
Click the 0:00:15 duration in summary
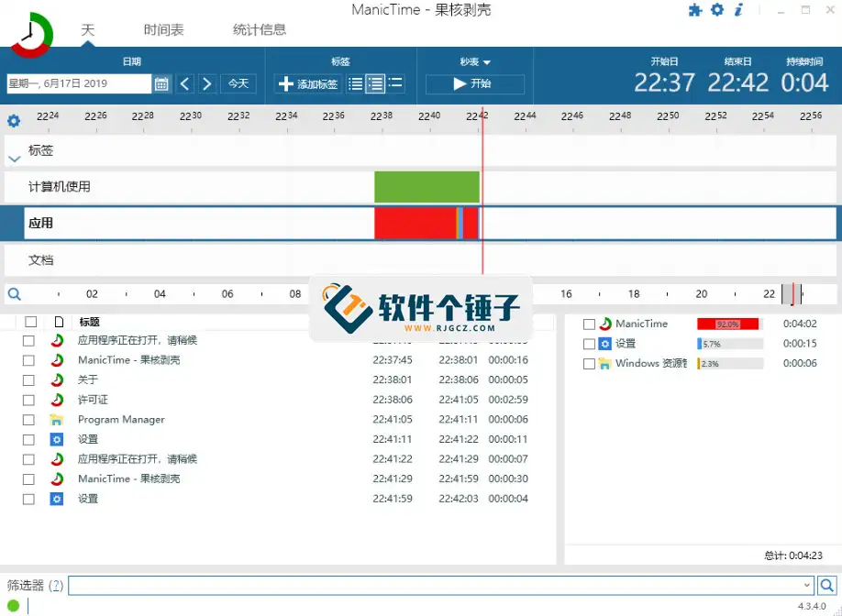pyautogui.click(x=800, y=344)
